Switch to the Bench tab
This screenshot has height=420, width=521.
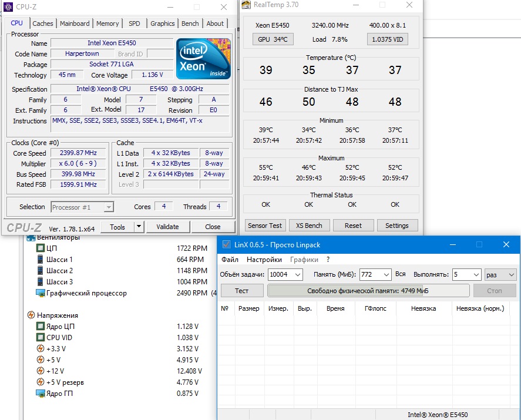click(x=190, y=23)
